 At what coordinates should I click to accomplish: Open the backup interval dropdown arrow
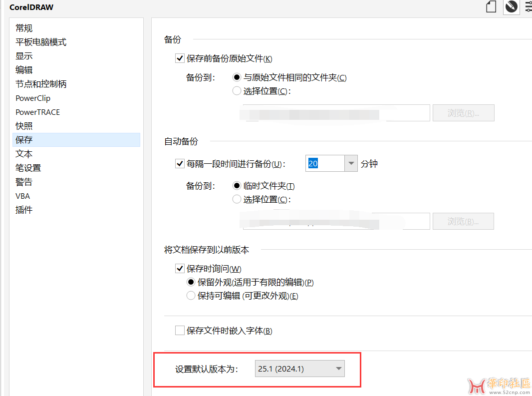point(351,163)
